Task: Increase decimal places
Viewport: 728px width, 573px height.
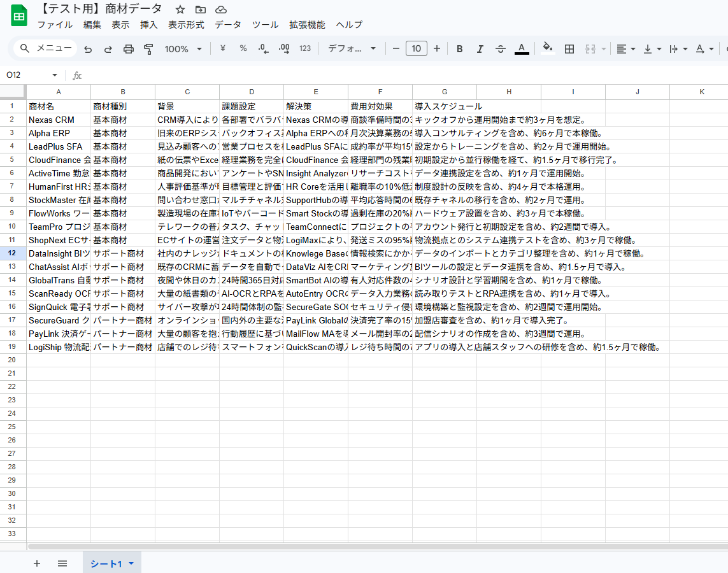Action: [x=284, y=48]
